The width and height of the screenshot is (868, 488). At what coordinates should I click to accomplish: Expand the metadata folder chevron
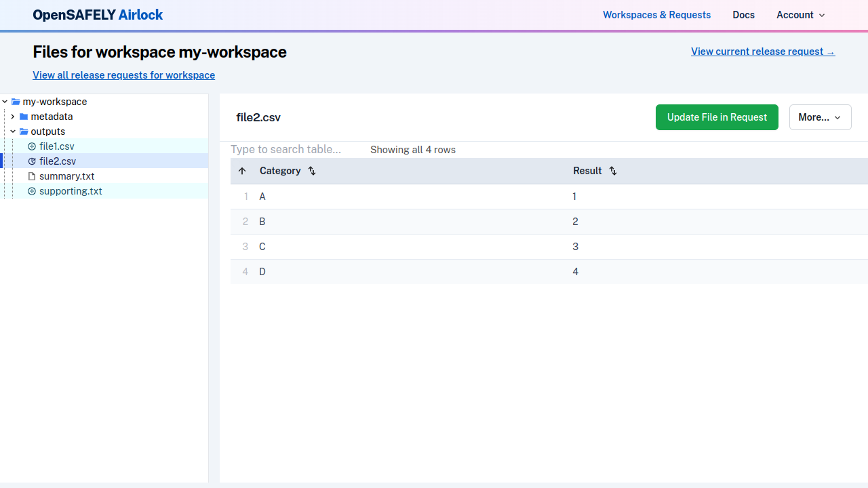13,117
